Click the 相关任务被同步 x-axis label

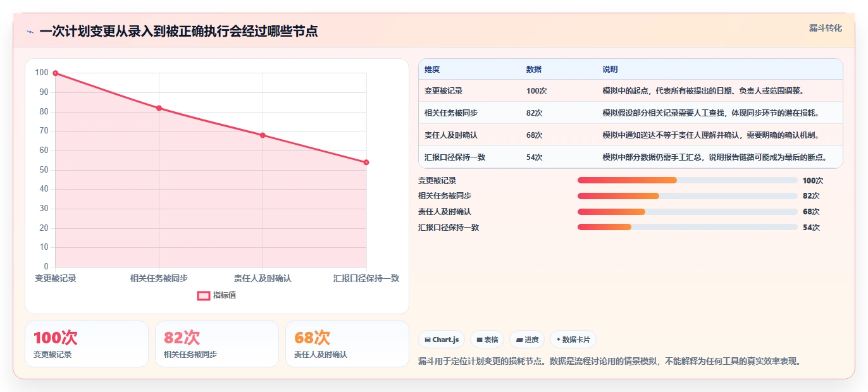pyautogui.click(x=159, y=278)
